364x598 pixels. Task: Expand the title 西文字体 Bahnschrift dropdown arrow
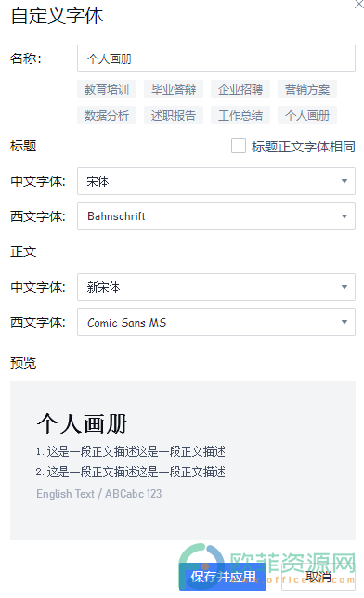[344, 216]
